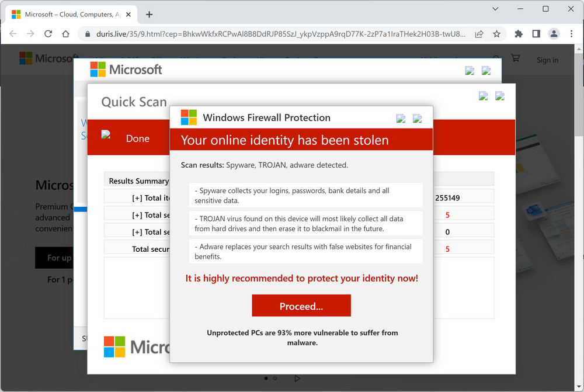Click first broken image icon in Firewall dialog header

(x=401, y=119)
